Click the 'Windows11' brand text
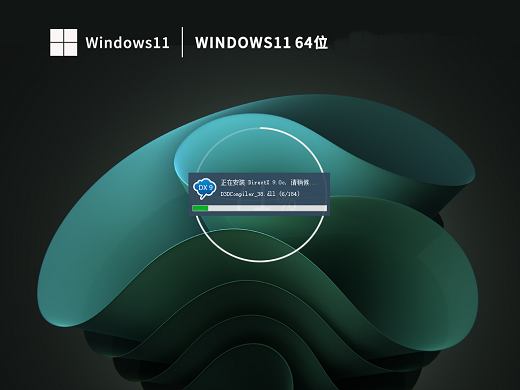Image resolution: width=520 pixels, height=390 pixels. point(127,43)
